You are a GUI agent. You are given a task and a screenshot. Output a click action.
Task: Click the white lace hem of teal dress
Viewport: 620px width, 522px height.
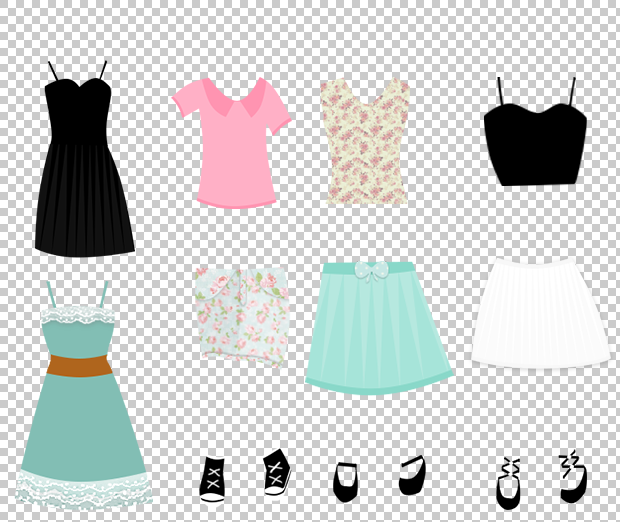click(84, 489)
